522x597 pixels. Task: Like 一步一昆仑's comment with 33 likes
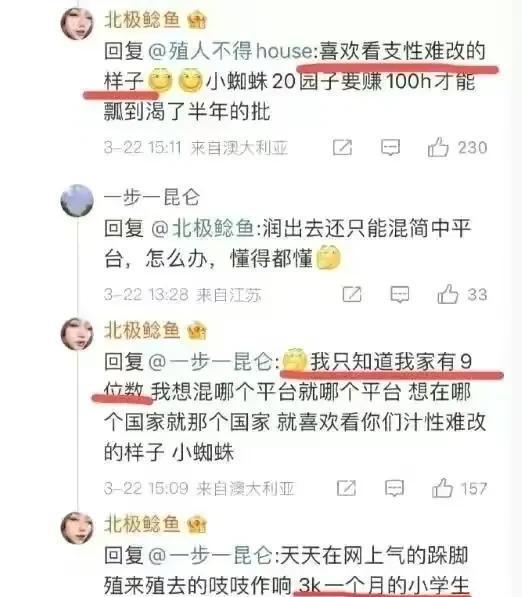point(448,294)
